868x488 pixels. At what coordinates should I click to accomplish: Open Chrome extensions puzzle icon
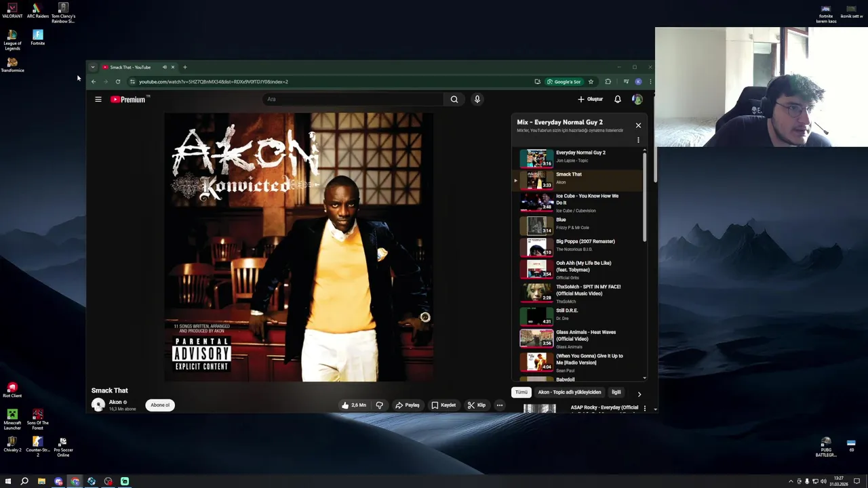click(x=608, y=82)
